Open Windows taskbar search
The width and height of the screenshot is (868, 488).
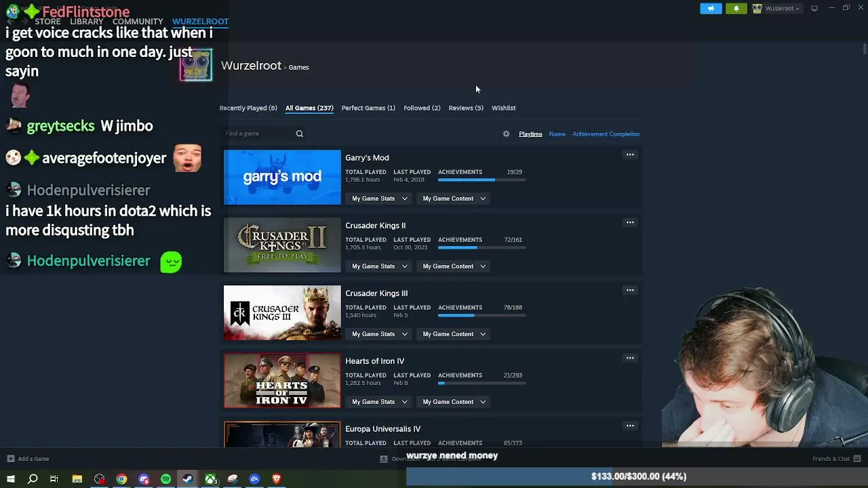[33, 479]
